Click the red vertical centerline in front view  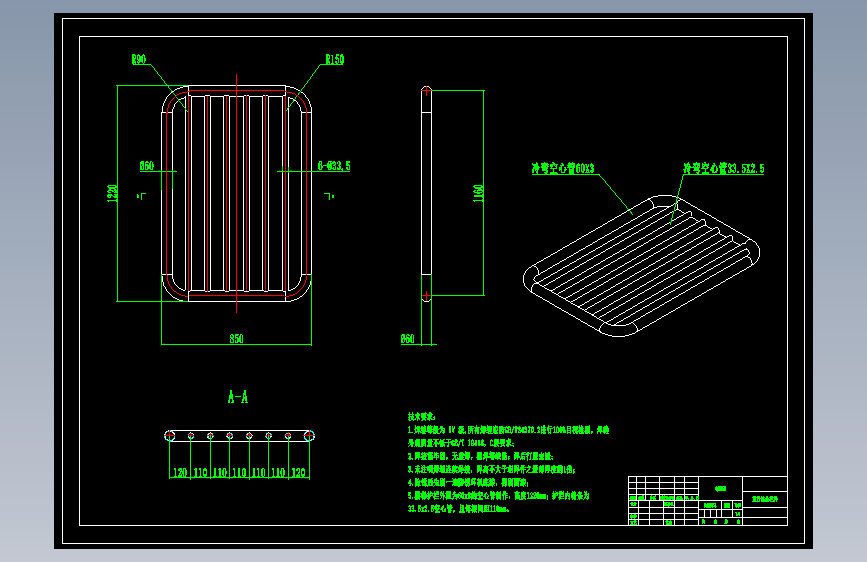(x=237, y=193)
